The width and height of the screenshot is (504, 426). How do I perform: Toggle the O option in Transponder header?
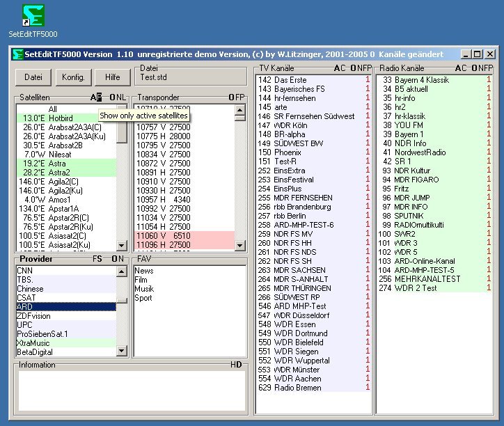coord(231,97)
